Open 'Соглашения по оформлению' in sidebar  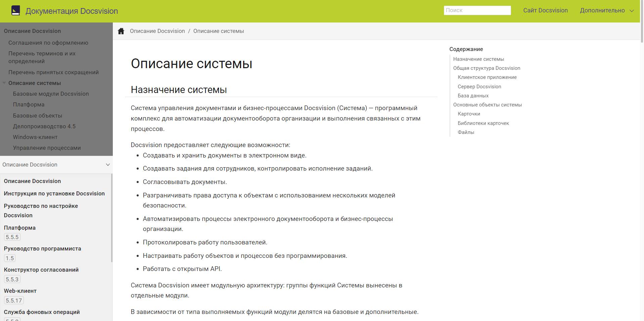(48, 43)
